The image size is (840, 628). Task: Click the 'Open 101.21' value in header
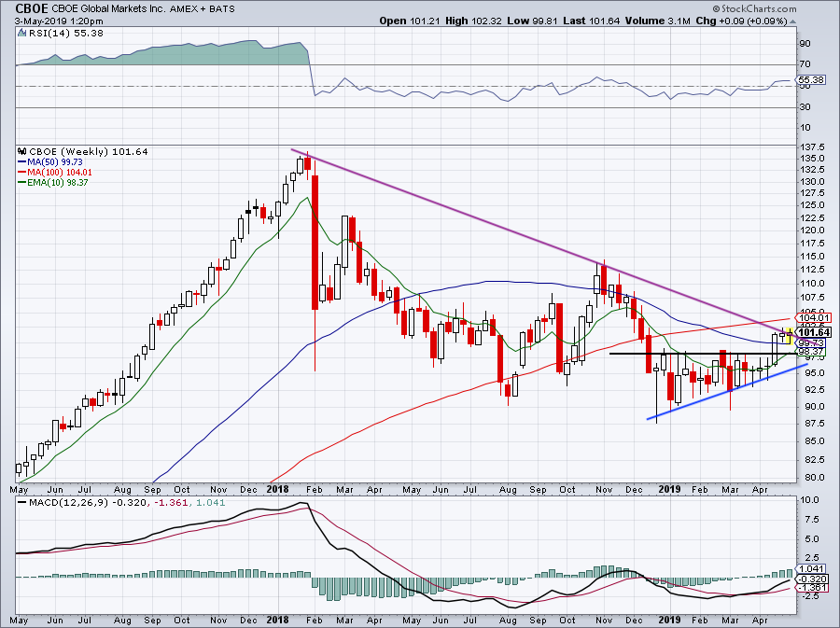click(410, 21)
